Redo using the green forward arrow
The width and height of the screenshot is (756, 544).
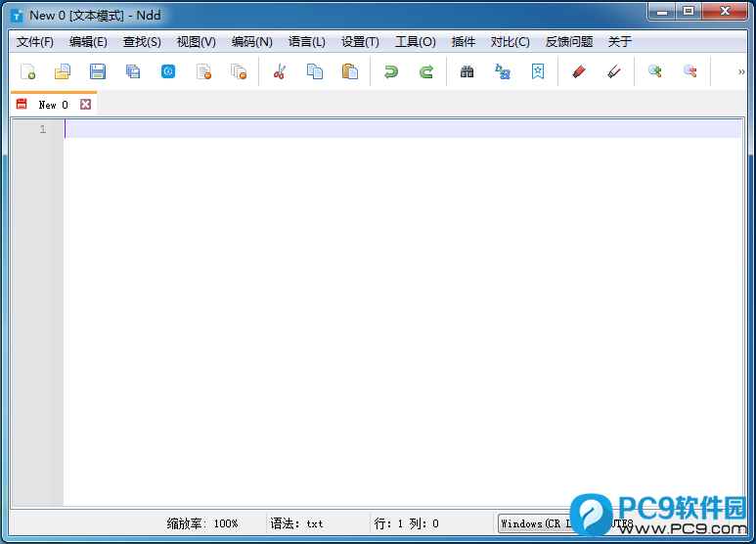click(x=426, y=71)
